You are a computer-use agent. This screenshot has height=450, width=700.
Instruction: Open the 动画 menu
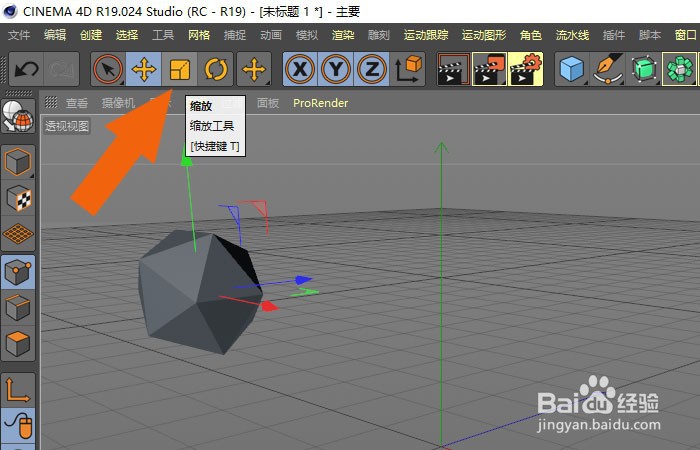[271, 35]
